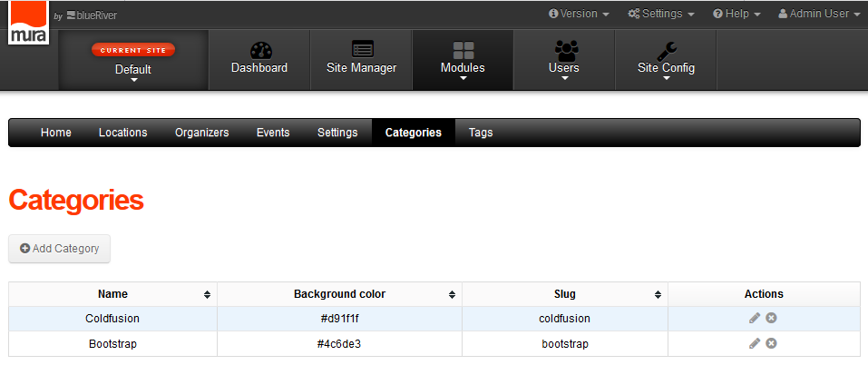This screenshot has height=365, width=868.
Task: Open the Users dropdown menu
Action: tap(564, 60)
